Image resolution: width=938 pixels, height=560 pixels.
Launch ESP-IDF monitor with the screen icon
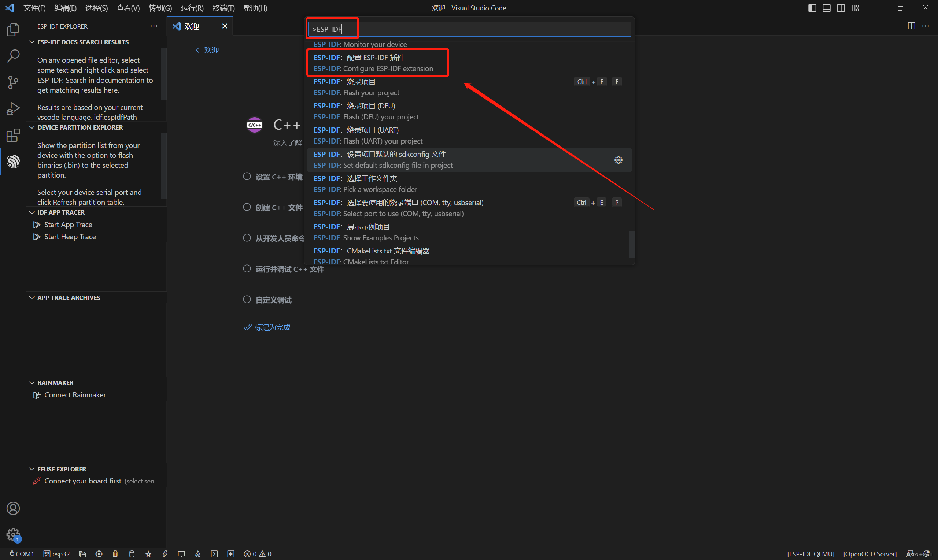[x=182, y=553]
